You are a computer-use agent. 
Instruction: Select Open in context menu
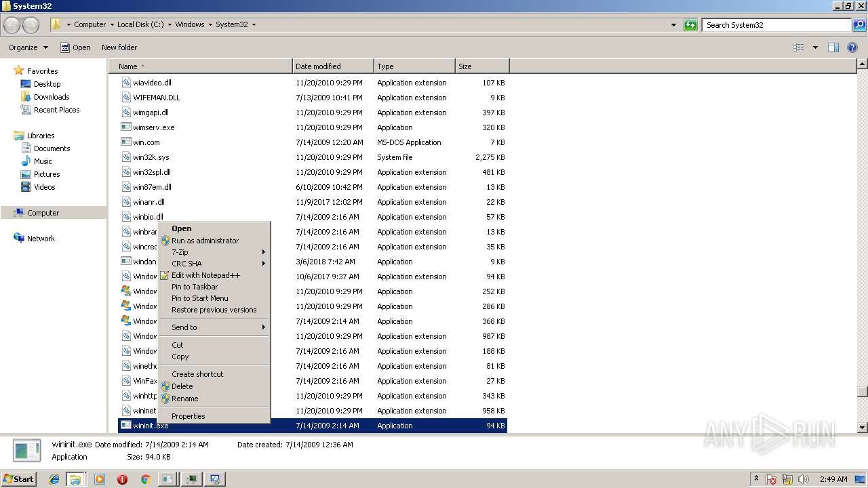(214, 228)
